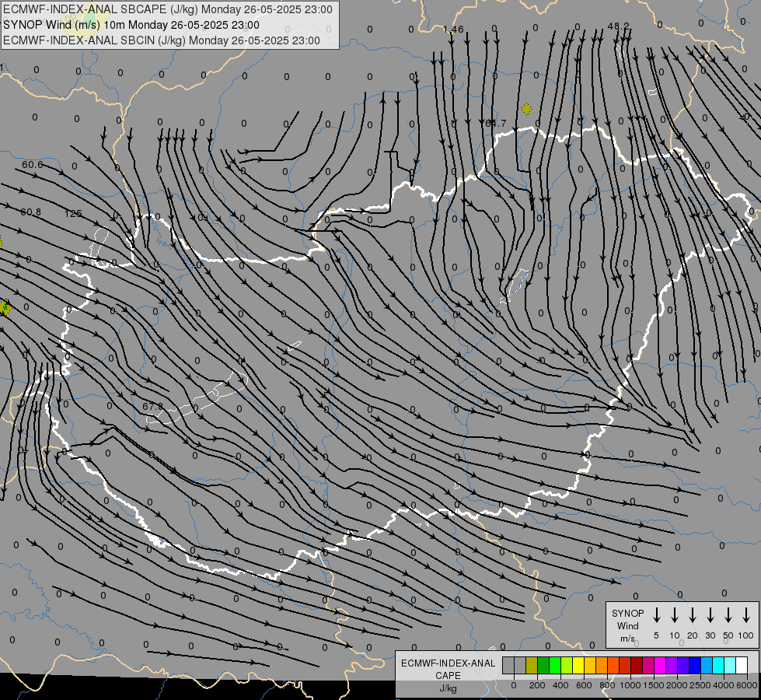Click the 60.6 value on map
761x700 pixels.
(33, 165)
